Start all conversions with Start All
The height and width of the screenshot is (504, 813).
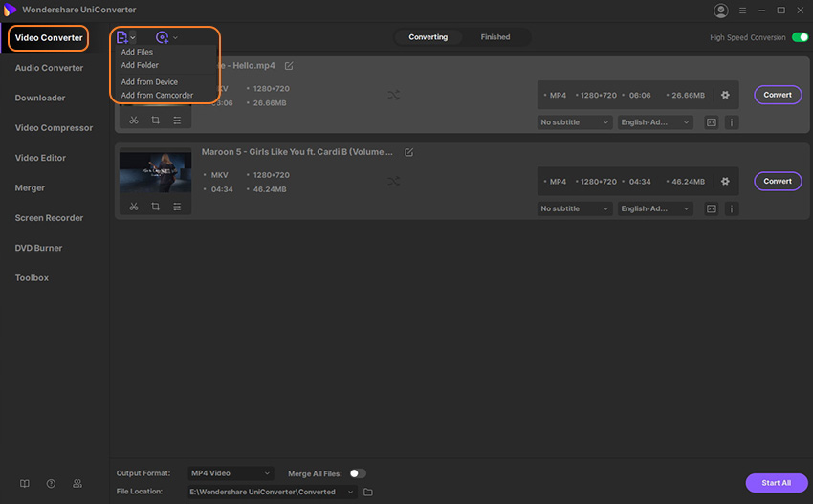click(x=777, y=483)
